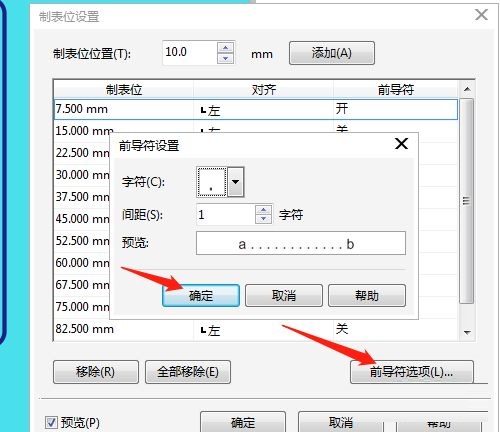Click the 开 leader cell in 7.500 mm row
This screenshot has height=432, width=500.
coord(396,109)
